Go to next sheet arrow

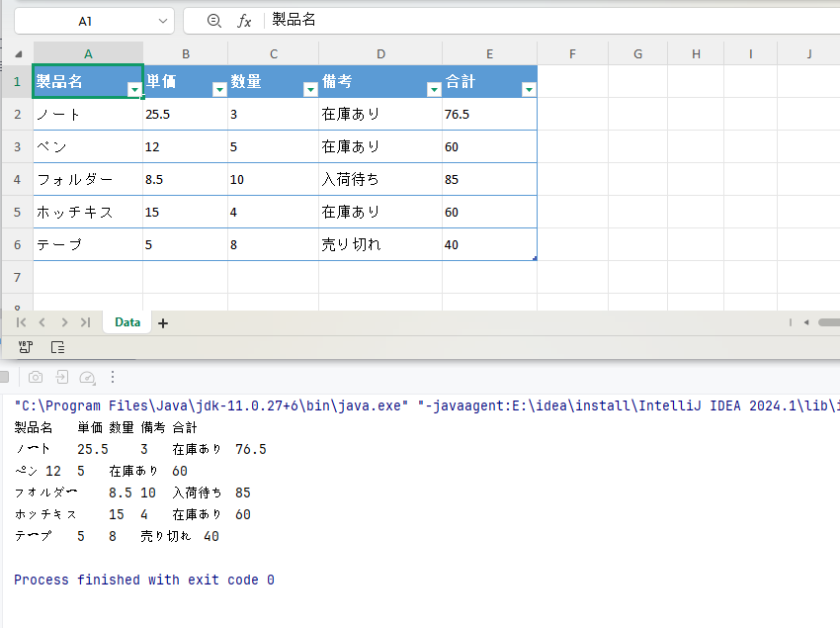pos(64,322)
